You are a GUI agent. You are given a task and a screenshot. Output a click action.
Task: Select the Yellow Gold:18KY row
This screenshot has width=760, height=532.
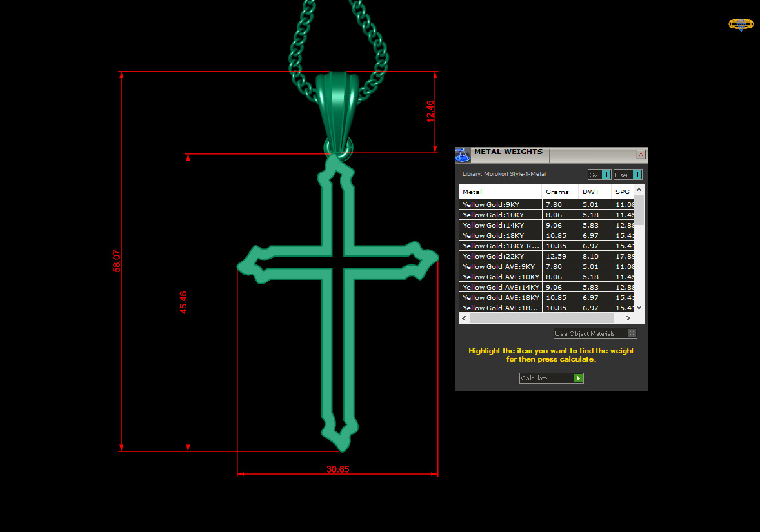[546, 235]
